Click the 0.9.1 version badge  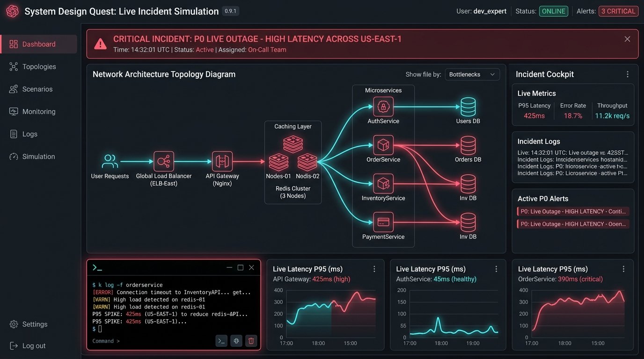(x=231, y=11)
